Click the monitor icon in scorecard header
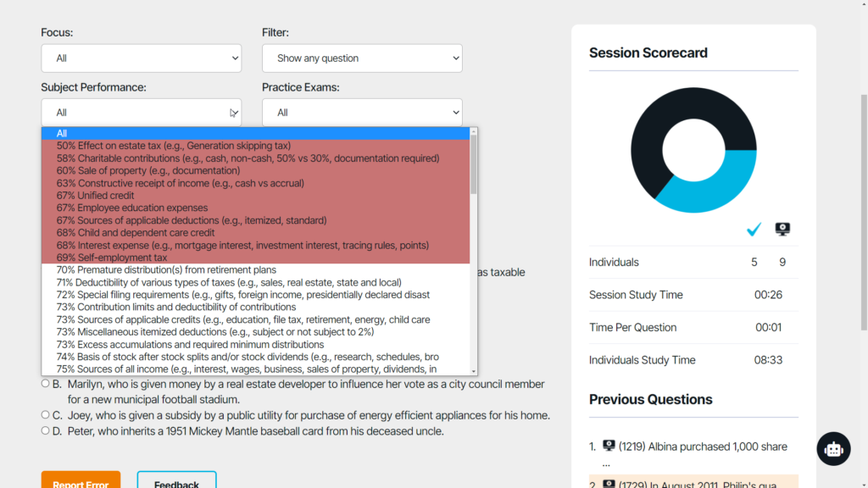The width and height of the screenshot is (868, 488). pyautogui.click(x=782, y=229)
